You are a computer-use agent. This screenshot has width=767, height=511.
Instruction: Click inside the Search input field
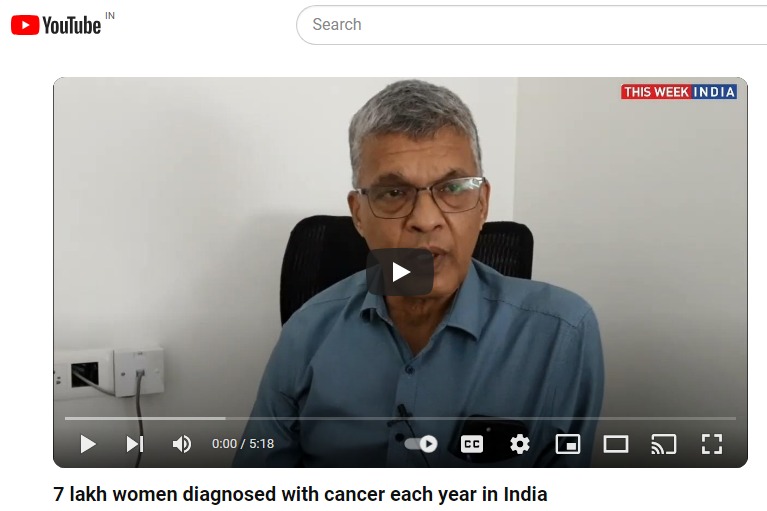(531, 25)
